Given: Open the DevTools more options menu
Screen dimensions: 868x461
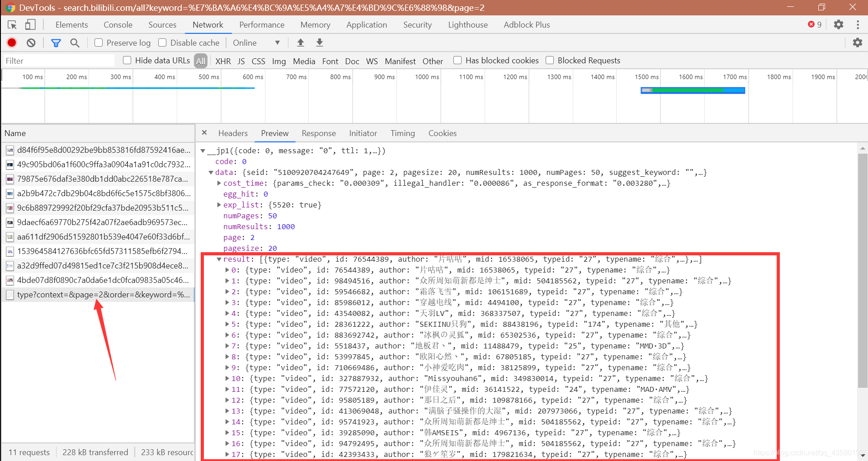Looking at the screenshot, I should click(858, 24).
